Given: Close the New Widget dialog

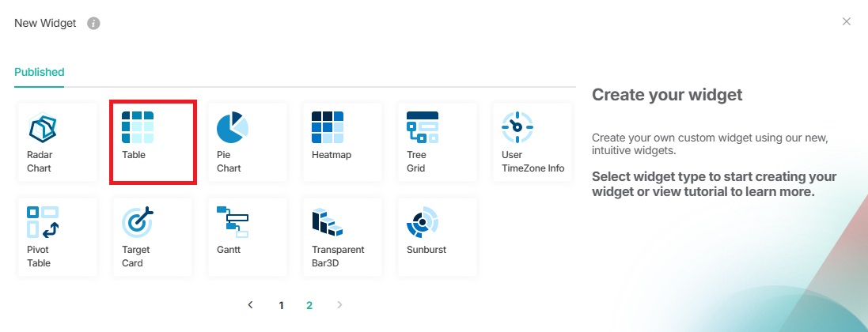Looking at the screenshot, I should pyautogui.click(x=847, y=21).
